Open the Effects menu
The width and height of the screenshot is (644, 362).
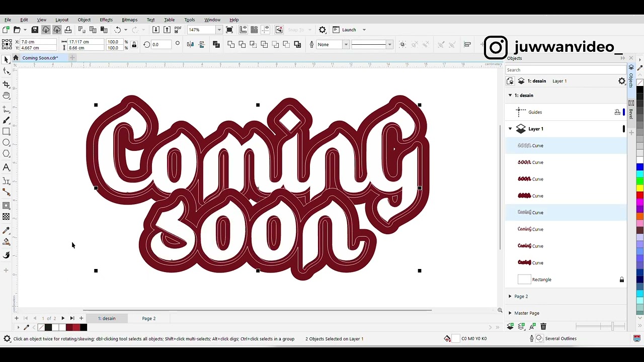coord(106,20)
